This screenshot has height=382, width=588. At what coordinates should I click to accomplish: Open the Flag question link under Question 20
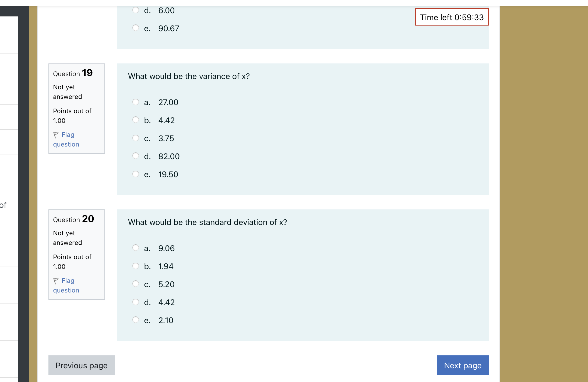[66, 285]
